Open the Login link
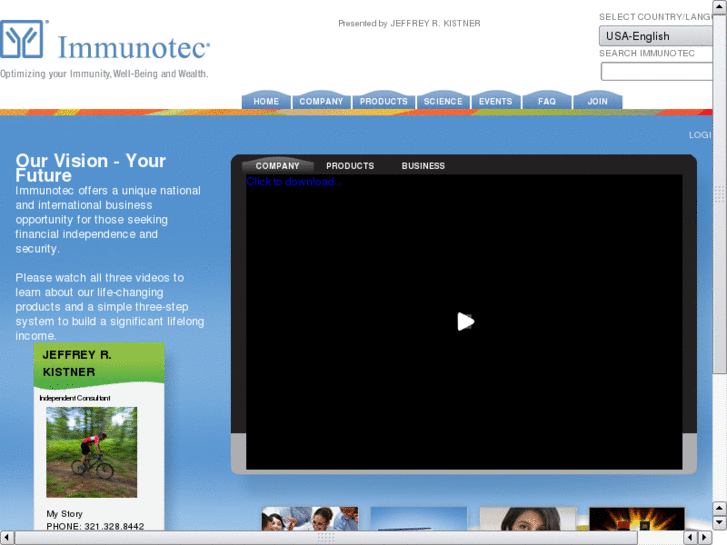Image resolution: width=727 pixels, height=545 pixels. tap(700, 135)
